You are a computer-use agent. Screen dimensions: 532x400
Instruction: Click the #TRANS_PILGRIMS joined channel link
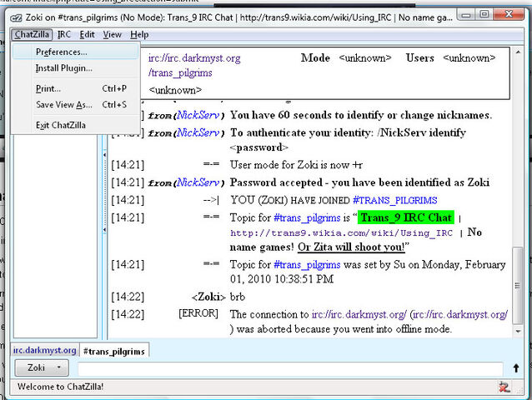click(395, 200)
